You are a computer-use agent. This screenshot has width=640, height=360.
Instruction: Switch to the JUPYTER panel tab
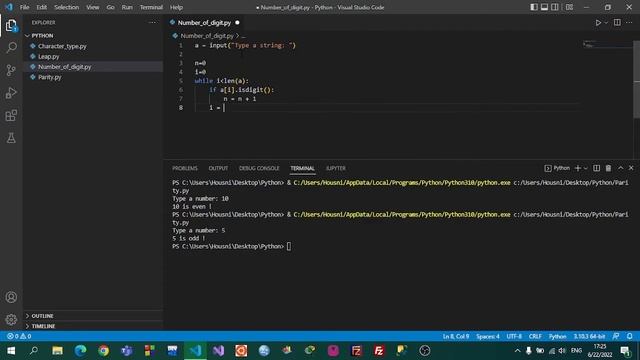click(x=336, y=168)
